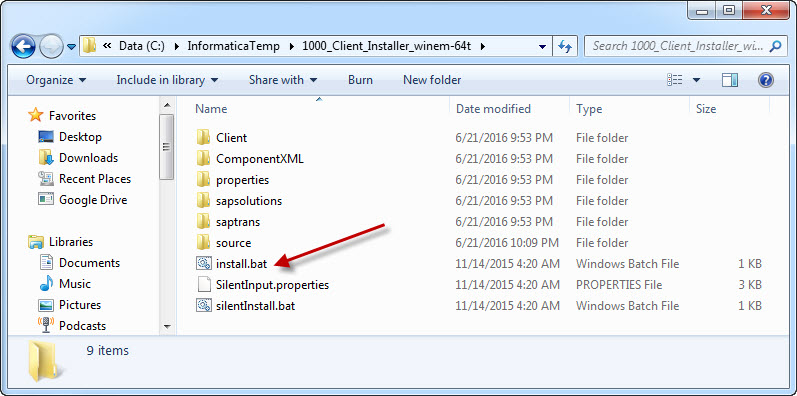Image resolution: width=797 pixels, height=396 pixels.
Task: Open the Include in library menu
Action: pos(167,80)
